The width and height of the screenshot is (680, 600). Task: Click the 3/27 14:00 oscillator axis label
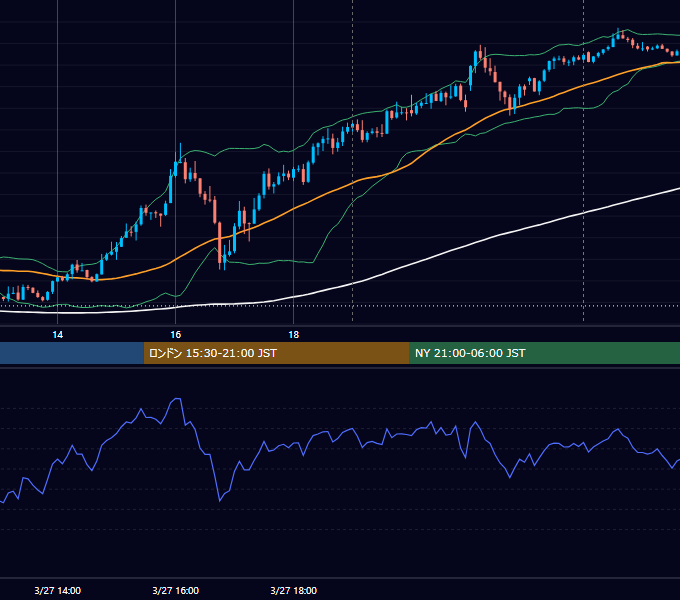click(x=57, y=590)
